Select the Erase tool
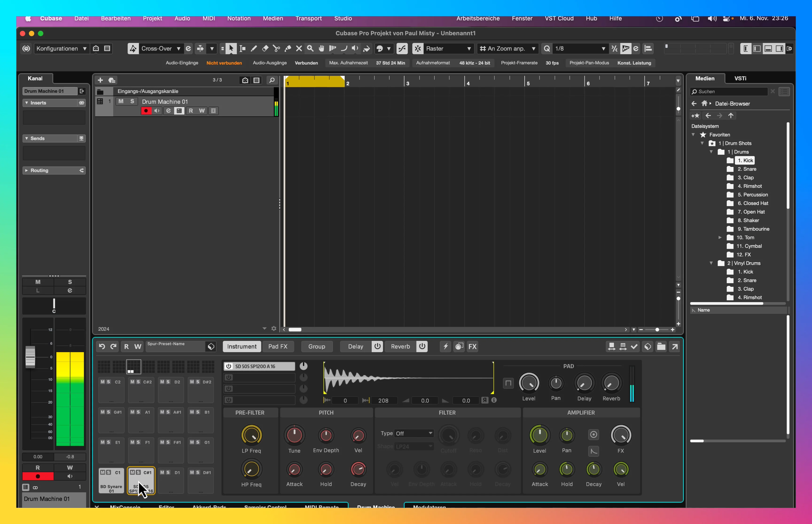This screenshot has height=524, width=812. [x=265, y=49]
